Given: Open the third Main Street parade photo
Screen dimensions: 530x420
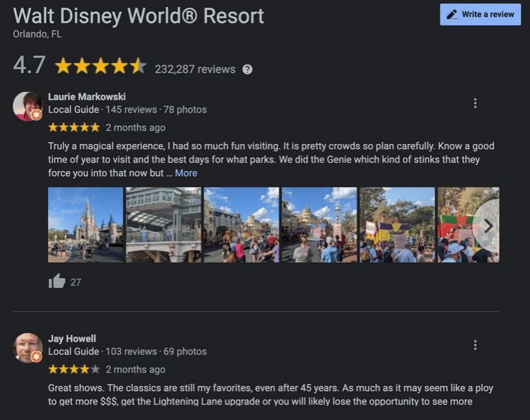Looking at the screenshot, I should tap(242, 225).
